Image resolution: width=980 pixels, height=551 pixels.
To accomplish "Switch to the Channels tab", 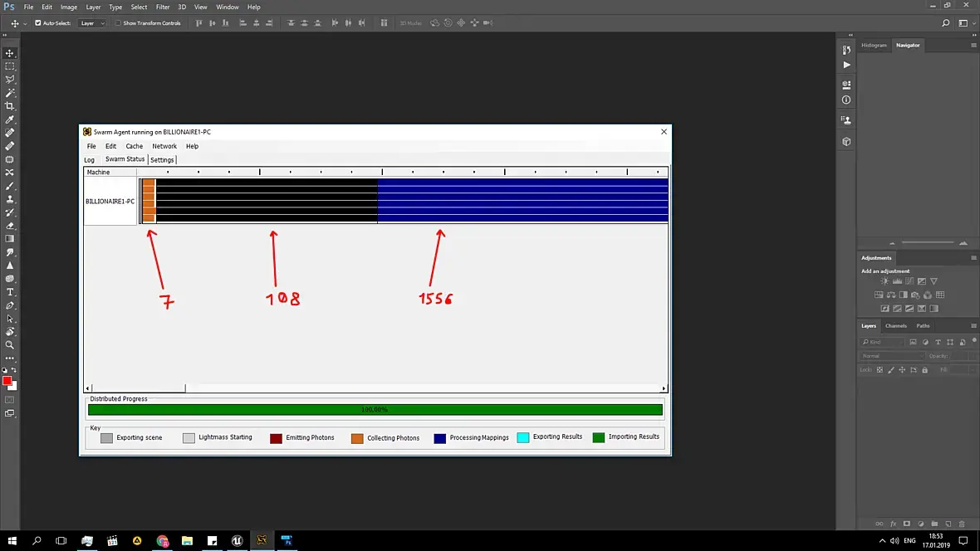I will pyautogui.click(x=895, y=325).
